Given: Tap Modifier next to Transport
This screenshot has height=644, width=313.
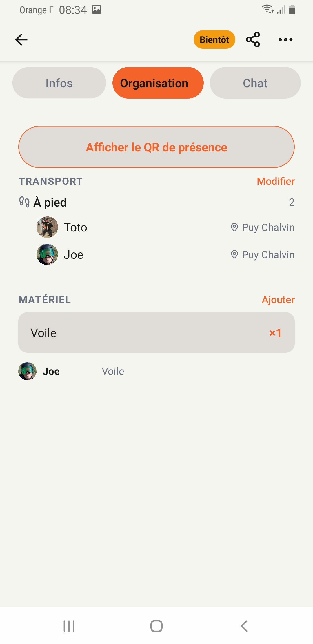Looking at the screenshot, I should (x=276, y=181).
